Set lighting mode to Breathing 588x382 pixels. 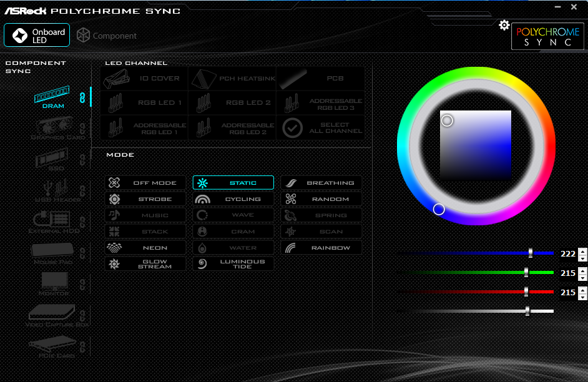[321, 183]
